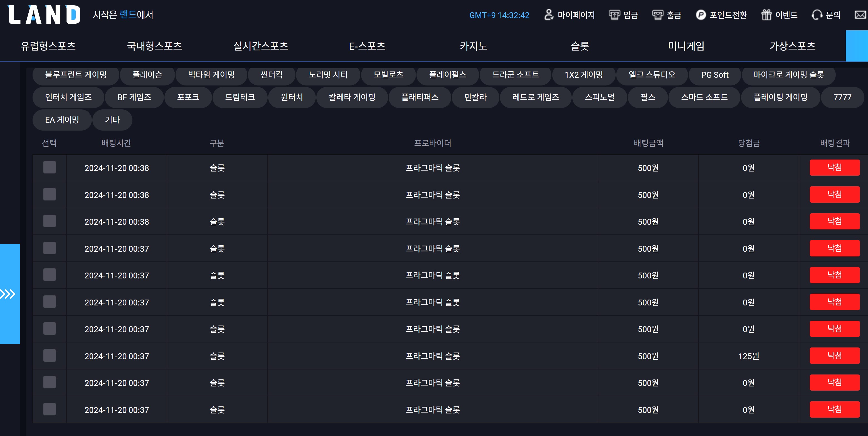Open the 슬롯 menu
Image resolution: width=868 pixels, height=436 pixels.
click(580, 46)
